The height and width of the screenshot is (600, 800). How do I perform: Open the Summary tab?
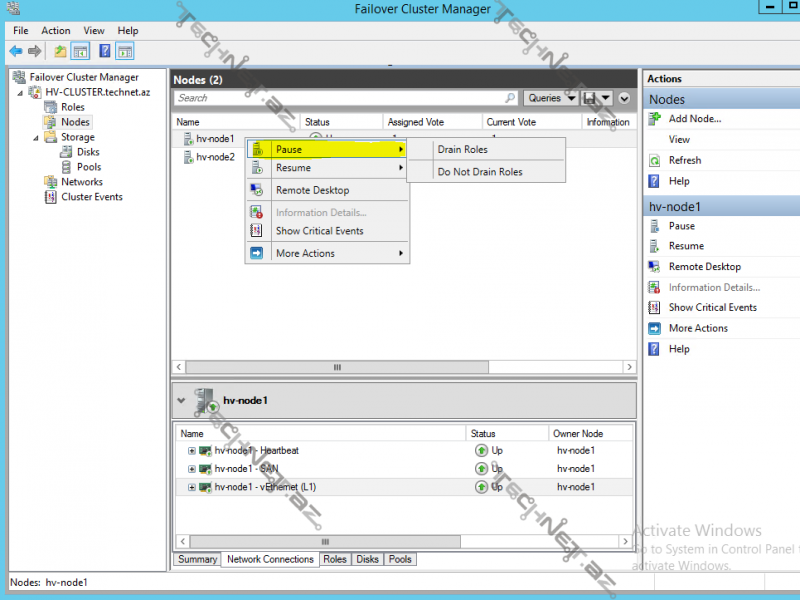(x=197, y=559)
